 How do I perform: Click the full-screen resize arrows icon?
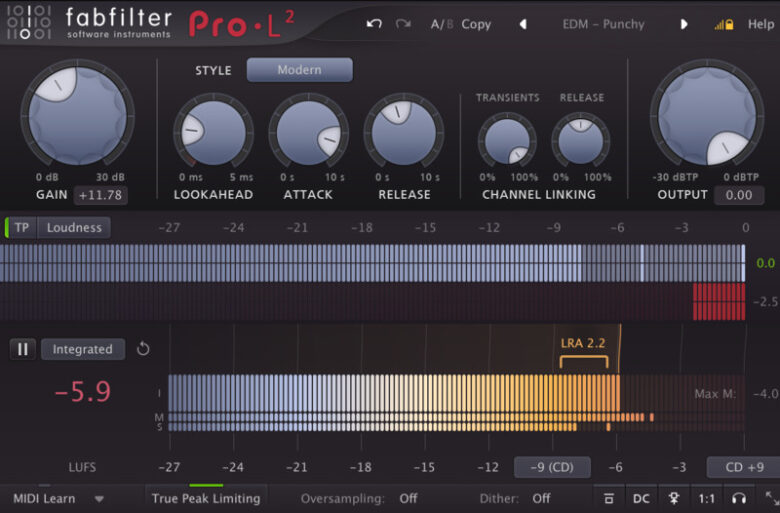tap(772, 498)
